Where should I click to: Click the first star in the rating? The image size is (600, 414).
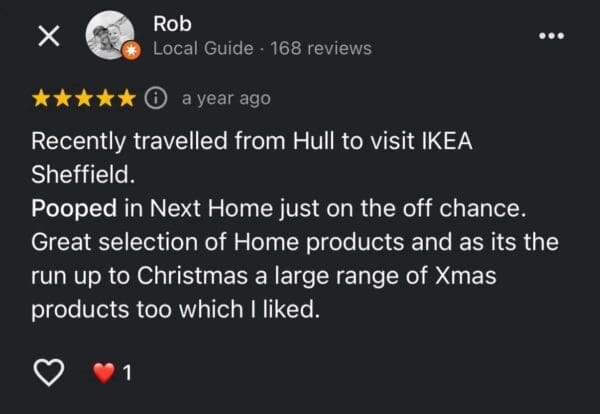point(42,99)
